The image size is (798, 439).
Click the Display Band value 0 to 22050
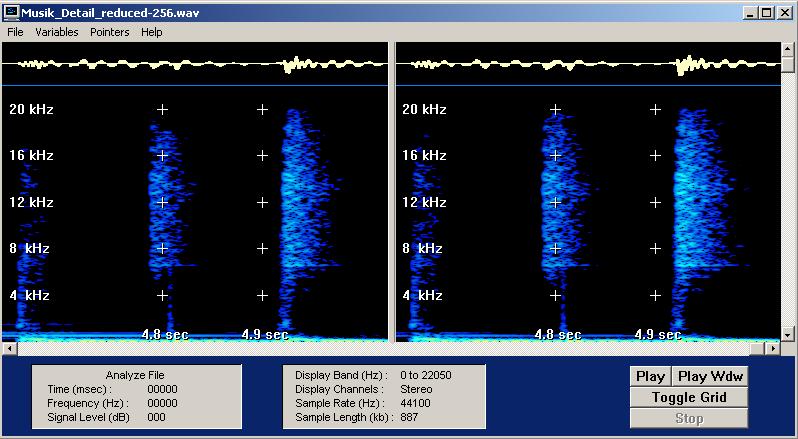click(425, 375)
